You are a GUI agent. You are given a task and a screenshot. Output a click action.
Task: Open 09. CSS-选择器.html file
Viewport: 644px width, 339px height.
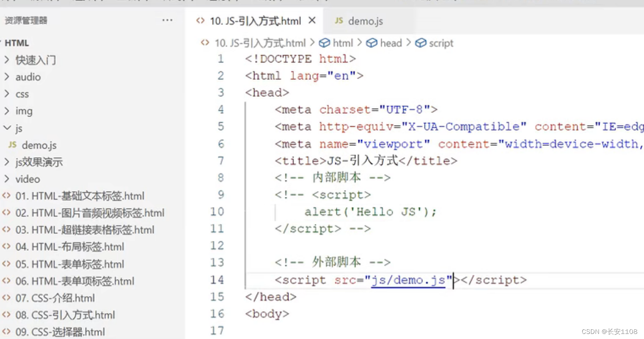tap(60, 332)
